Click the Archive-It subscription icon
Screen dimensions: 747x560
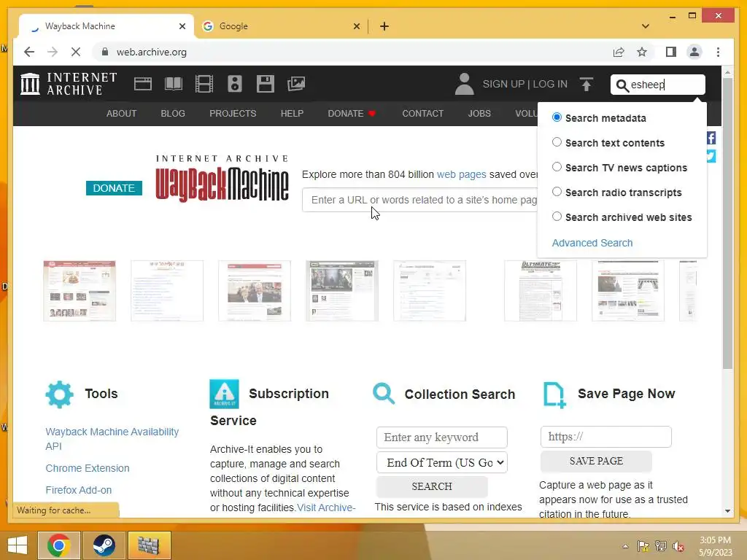tap(225, 394)
